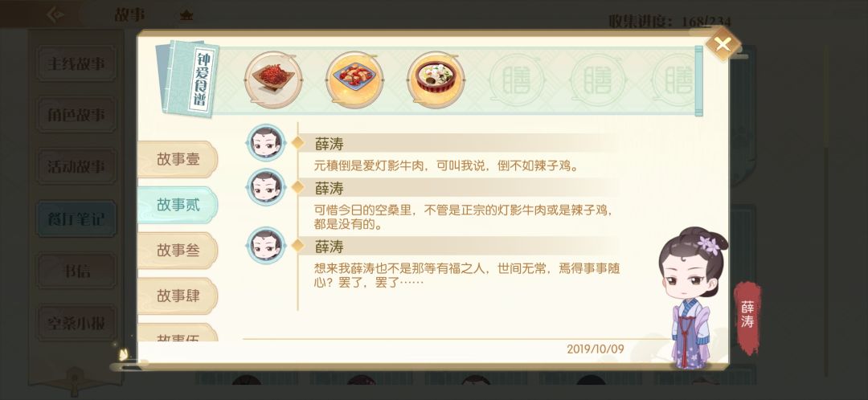This screenshot has width=868, height=400.
Task: Open the third soup bowl dish icon
Action: pos(436,80)
